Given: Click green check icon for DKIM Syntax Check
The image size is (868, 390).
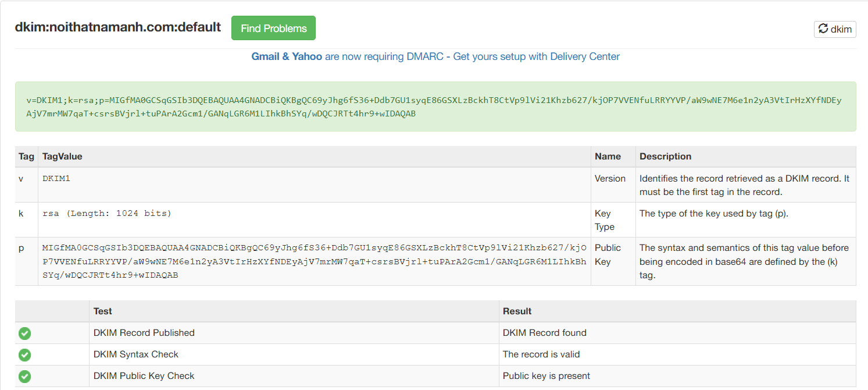Looking at the screenshot, I should coord(24,355).
